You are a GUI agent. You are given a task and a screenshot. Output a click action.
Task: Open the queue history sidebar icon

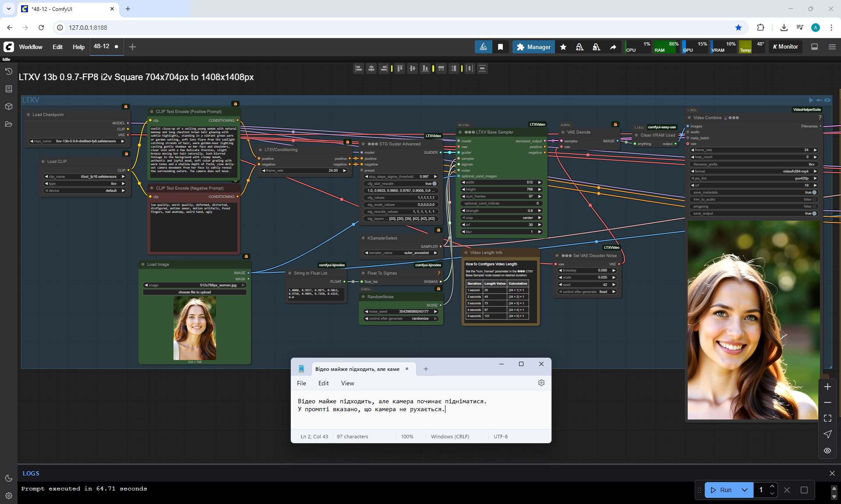tap(8, 71)
